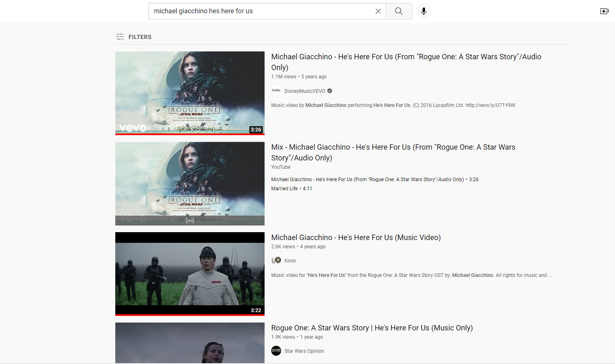Screen dimensions: 615x364
Task: Click the verified badge beside DisneyMusicVEVO
Action: point(330,91)
